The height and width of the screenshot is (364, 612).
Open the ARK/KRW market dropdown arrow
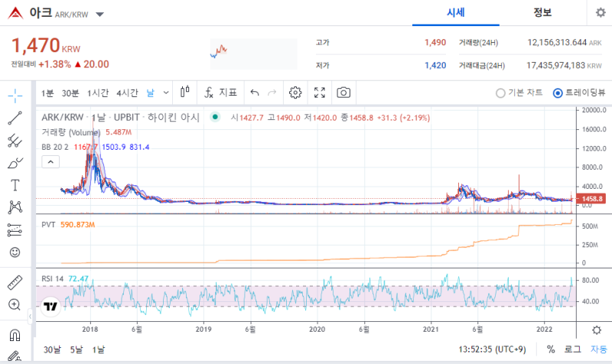tap(100, 15)
